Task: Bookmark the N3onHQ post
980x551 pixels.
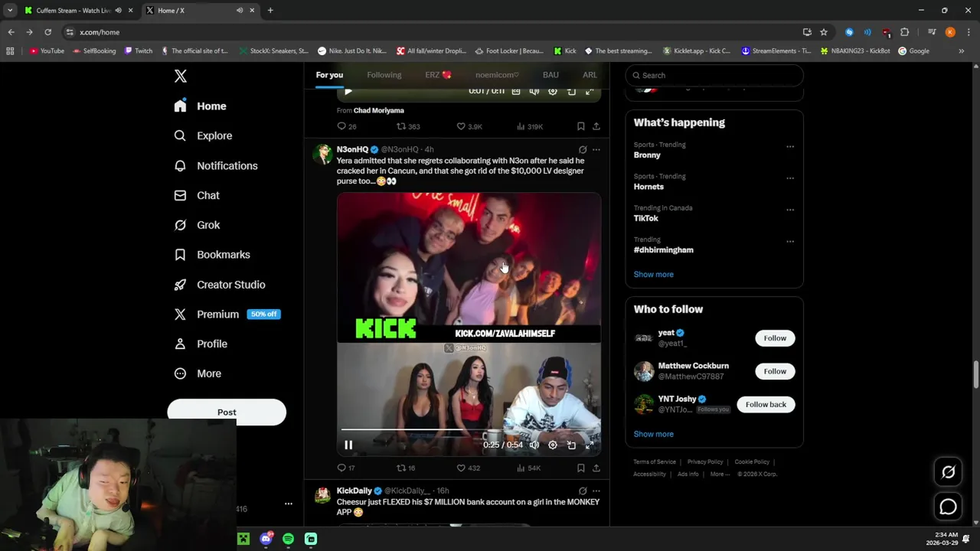Action: pyautogui.click(x=581, y=468)
